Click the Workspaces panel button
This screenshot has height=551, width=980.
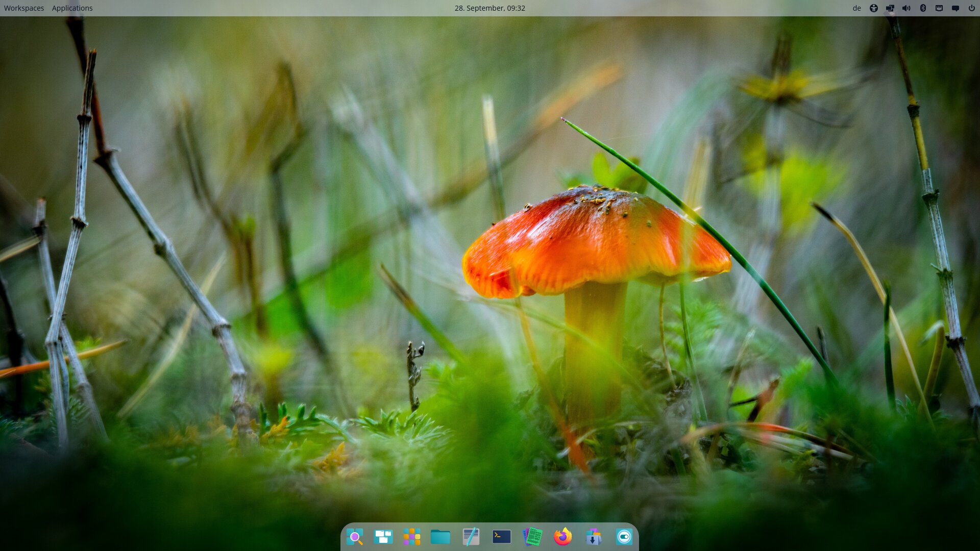[x=24, y=8]
